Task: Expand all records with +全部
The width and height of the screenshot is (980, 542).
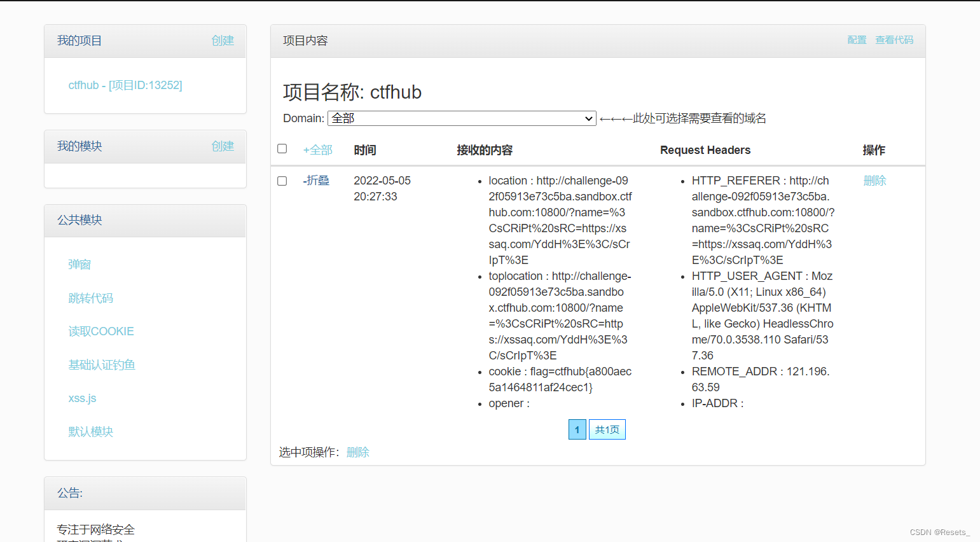Action: (x=317, y=150)
